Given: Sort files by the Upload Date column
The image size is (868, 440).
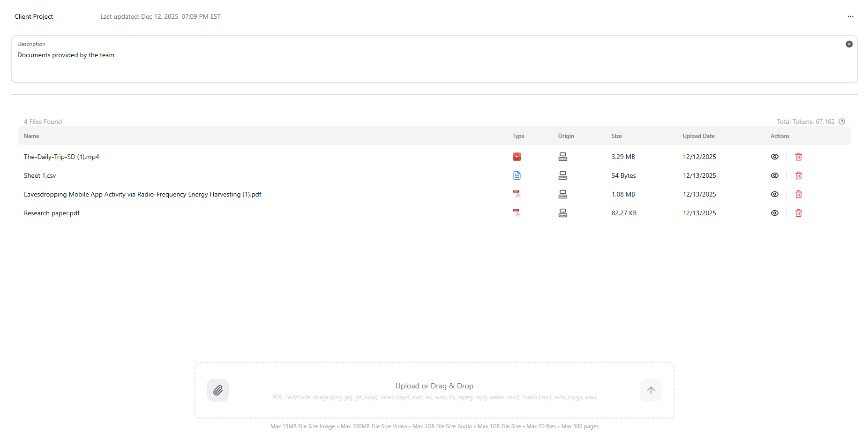Looking at the screenshot, I should [698, 136].
